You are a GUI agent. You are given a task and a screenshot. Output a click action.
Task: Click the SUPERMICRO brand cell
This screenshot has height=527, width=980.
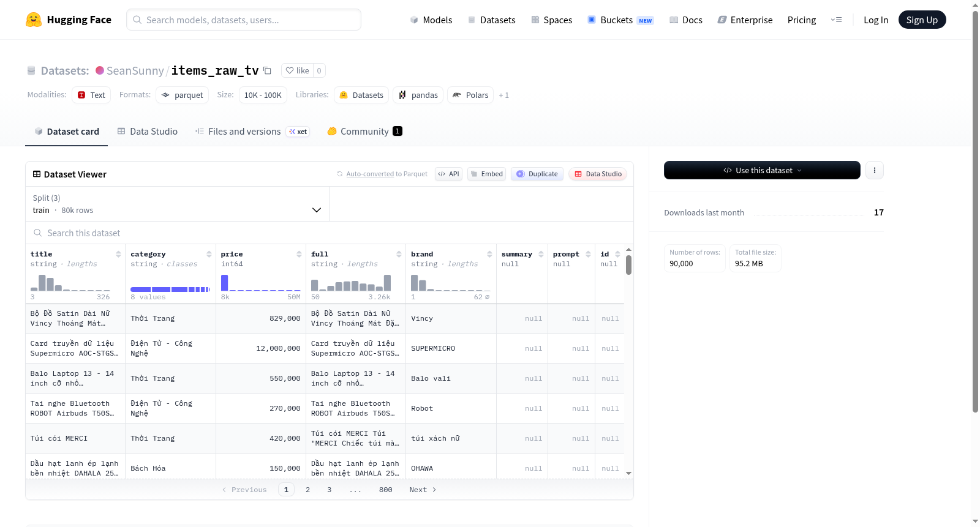point(451,348)
